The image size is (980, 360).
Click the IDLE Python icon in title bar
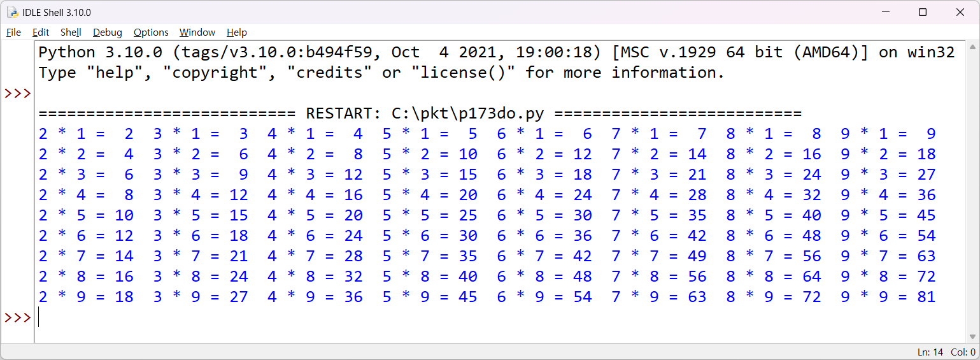click(12, 12)
